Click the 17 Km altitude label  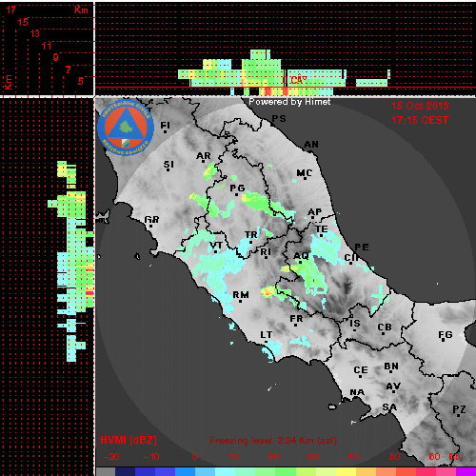(11, 10)
